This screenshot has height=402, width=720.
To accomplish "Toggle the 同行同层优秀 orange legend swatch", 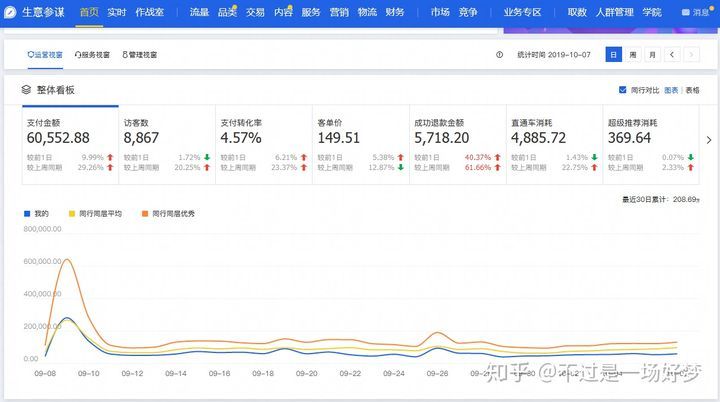I will 145,214.
